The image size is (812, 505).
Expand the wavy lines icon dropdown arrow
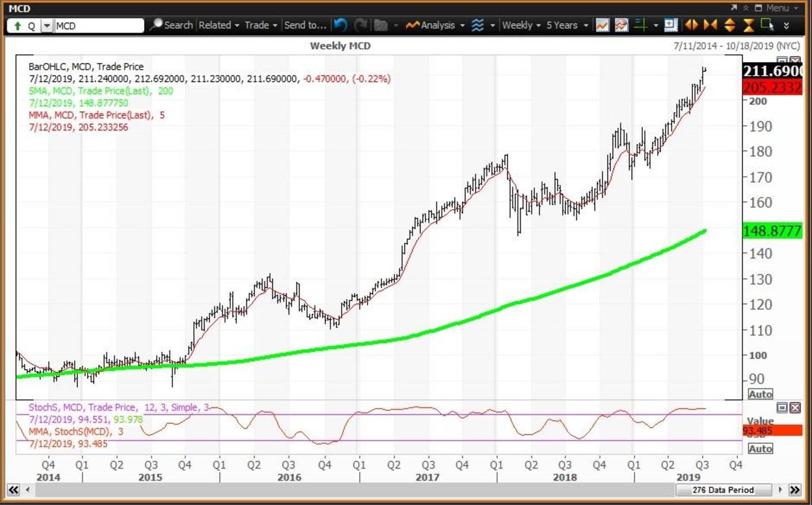click(x=493, y=26)
